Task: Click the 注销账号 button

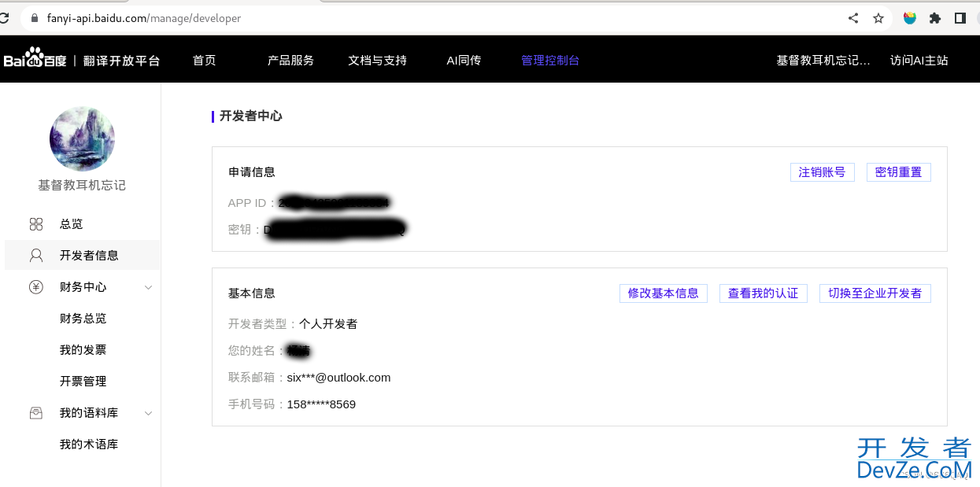Action: (823, 172)
